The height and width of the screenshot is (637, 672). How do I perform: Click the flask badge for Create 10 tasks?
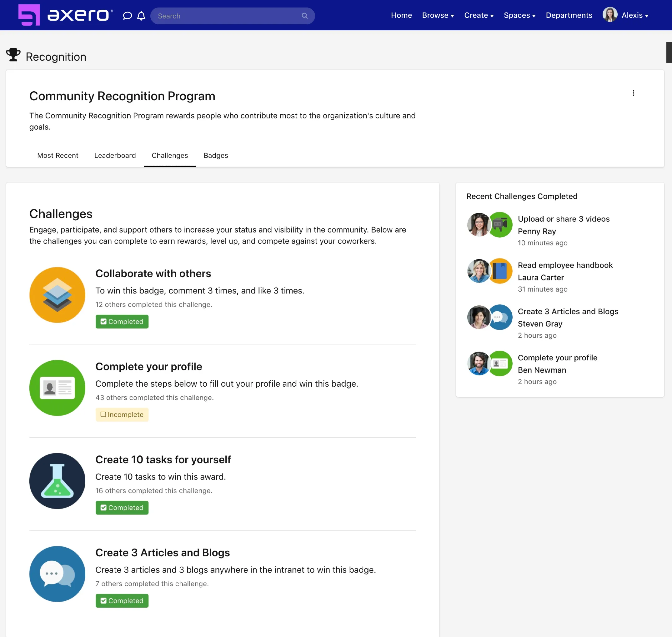tap(57, 481)
